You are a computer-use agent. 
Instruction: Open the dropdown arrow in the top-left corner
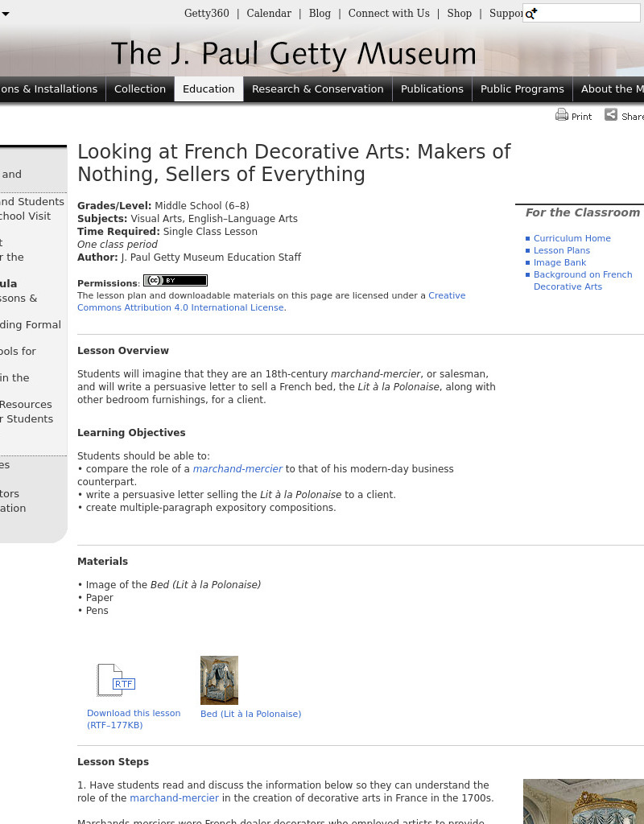coord(6,13)
